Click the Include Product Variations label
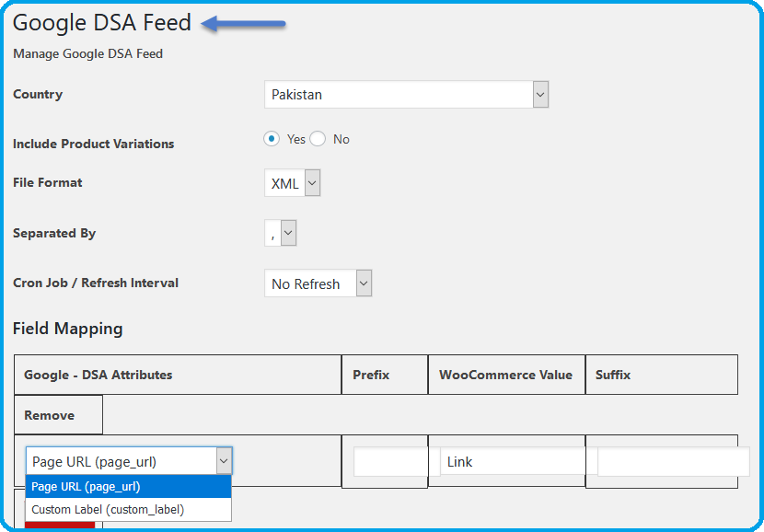Image resolution: width=764 pixels, height=532 pixels. [94, 144]
